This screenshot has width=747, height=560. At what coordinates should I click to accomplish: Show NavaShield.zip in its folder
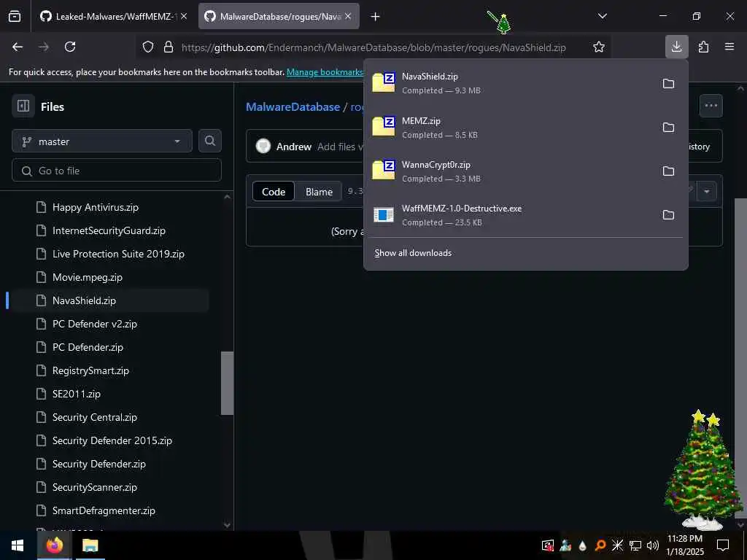click(668, 83)
